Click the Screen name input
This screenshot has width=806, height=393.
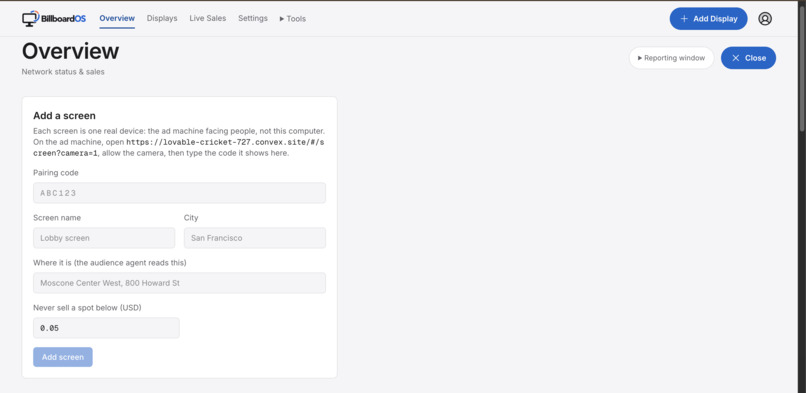click(104, 238)
